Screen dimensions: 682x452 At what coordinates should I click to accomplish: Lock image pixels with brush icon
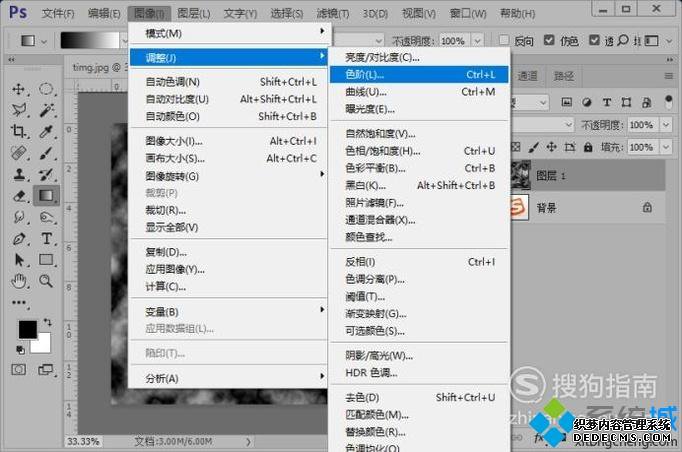pos(533,147)
